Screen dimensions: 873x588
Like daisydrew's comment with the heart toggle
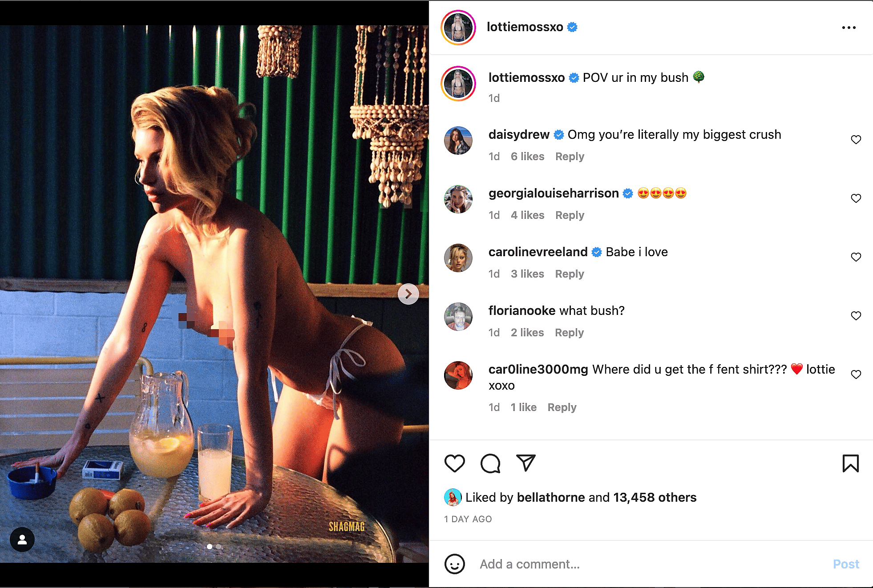click(856, 139)
